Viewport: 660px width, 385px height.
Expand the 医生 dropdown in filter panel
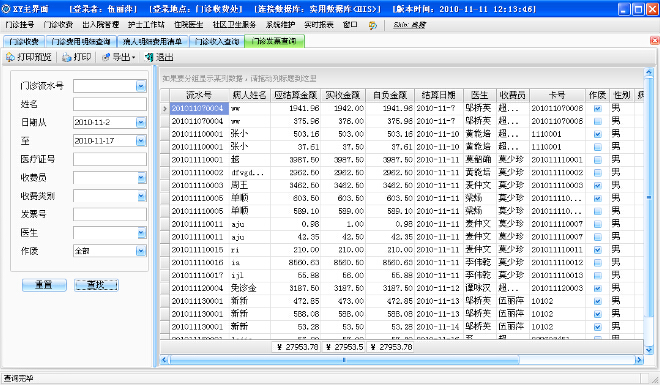[x=141, y=233]
